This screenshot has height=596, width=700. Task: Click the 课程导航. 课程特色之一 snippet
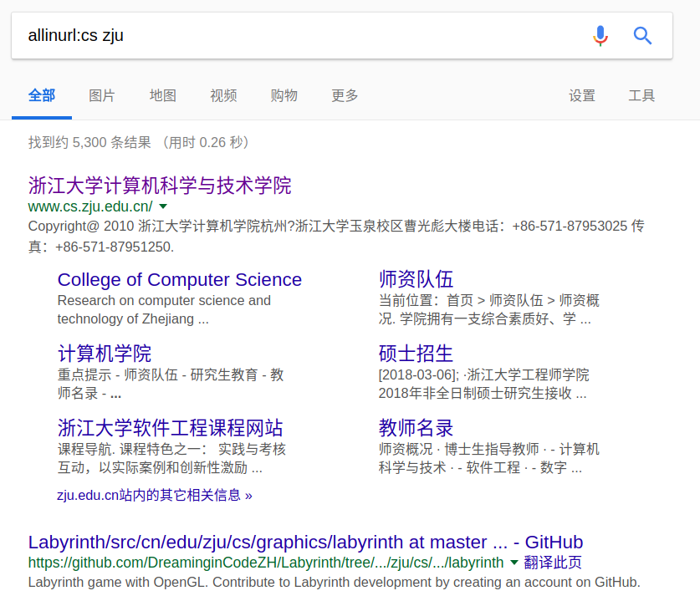(x=171, y=458)
